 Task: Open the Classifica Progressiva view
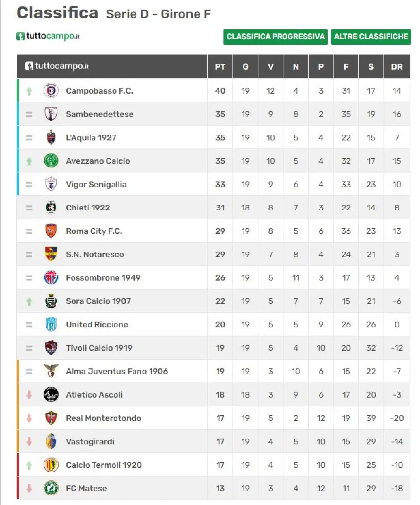pyautogui.click(x=275, y=37)
